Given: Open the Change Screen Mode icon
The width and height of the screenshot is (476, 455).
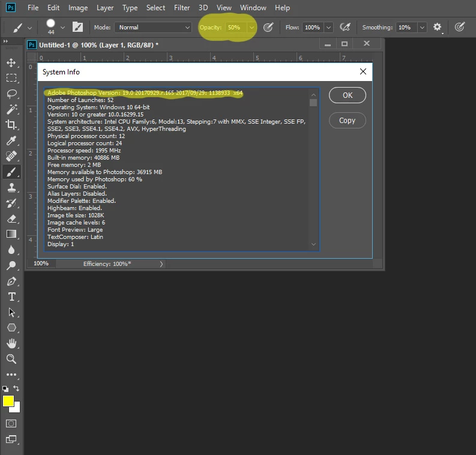Looking at the screenshot, I should pyautogui.click(x=11, y=439).
